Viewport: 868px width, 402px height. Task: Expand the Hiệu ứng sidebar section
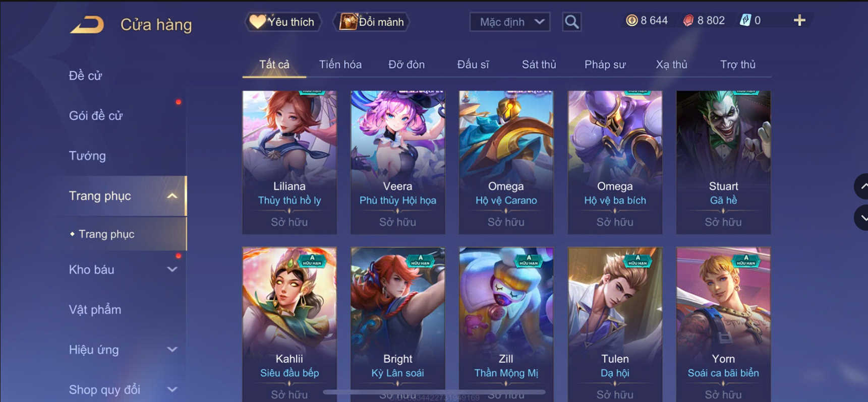click(172, 350)
